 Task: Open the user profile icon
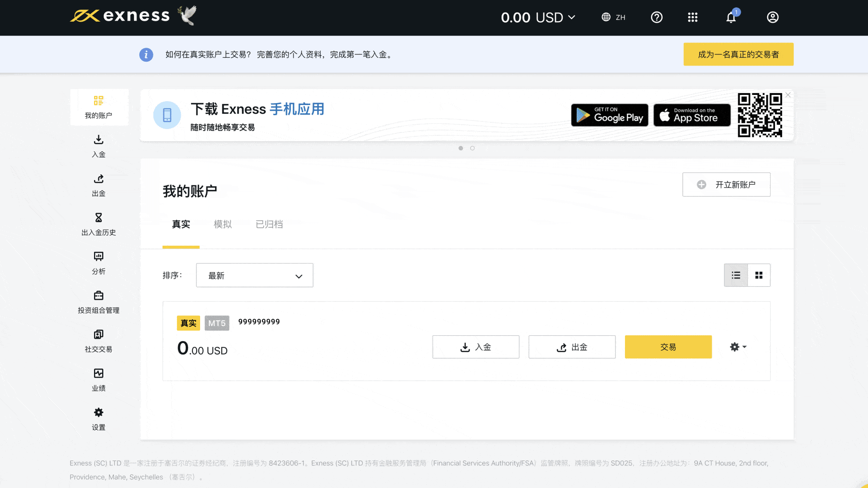[773, 17]
